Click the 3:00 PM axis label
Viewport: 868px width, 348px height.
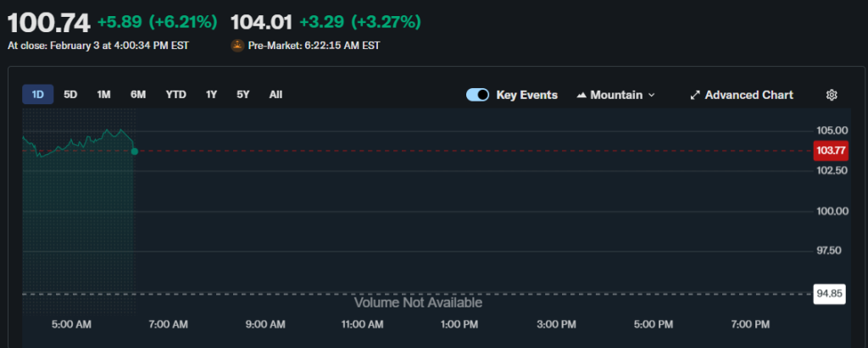pos(556,325)
